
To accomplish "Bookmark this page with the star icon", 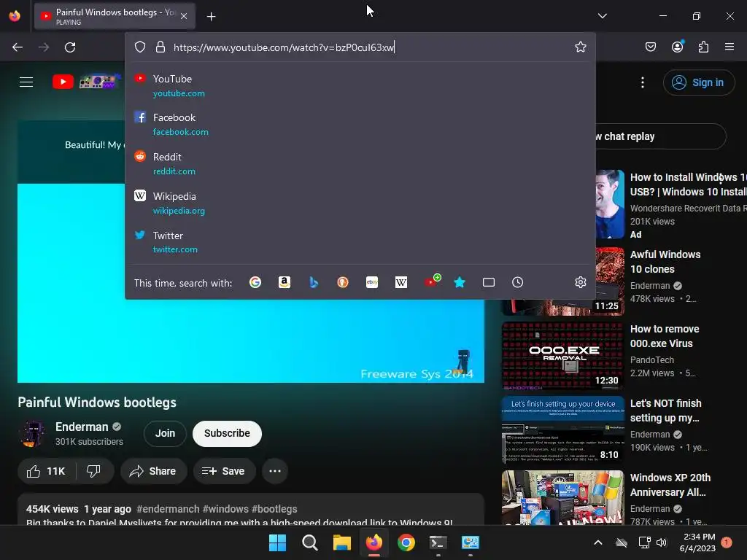I will (580, 47).
